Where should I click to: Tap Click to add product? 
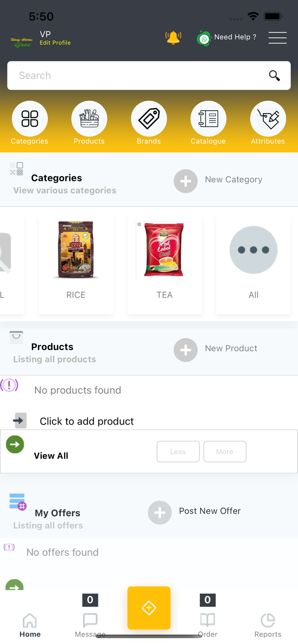click(86, 421)
